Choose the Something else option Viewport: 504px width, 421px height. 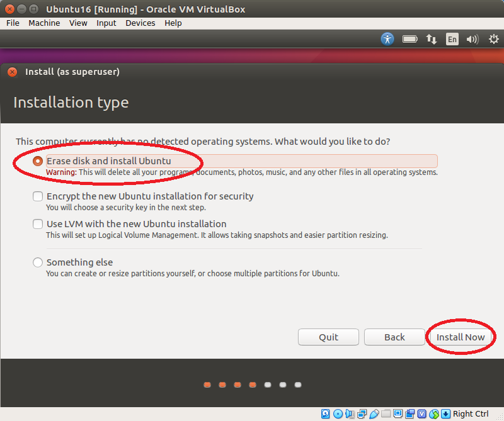click(38, 262)
